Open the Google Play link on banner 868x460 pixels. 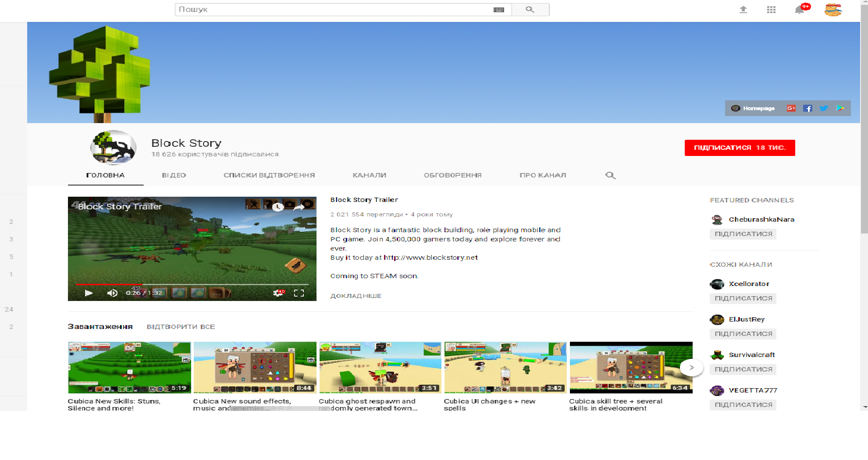click(840, 108)
